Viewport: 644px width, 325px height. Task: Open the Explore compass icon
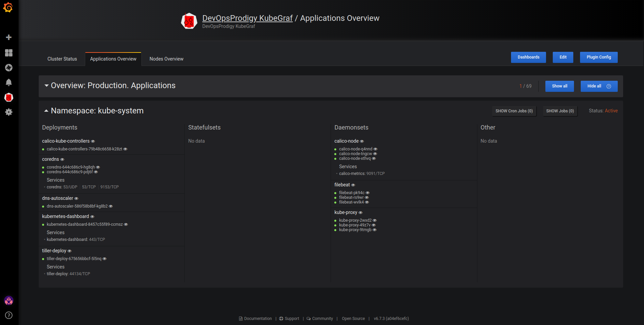tap(9, 68)
